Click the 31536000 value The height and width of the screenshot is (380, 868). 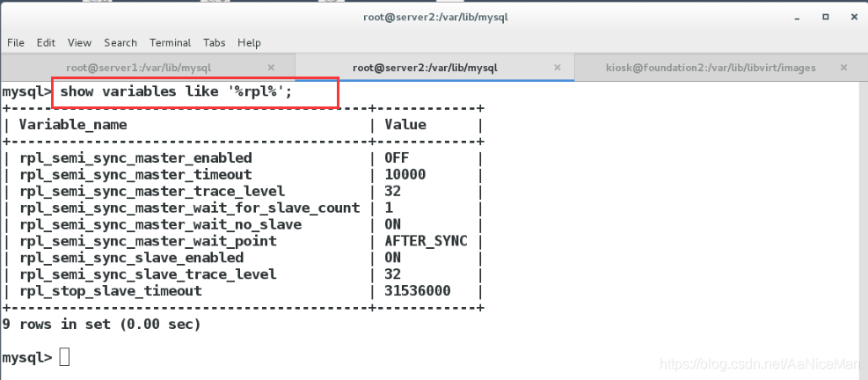tap(418, 291)
